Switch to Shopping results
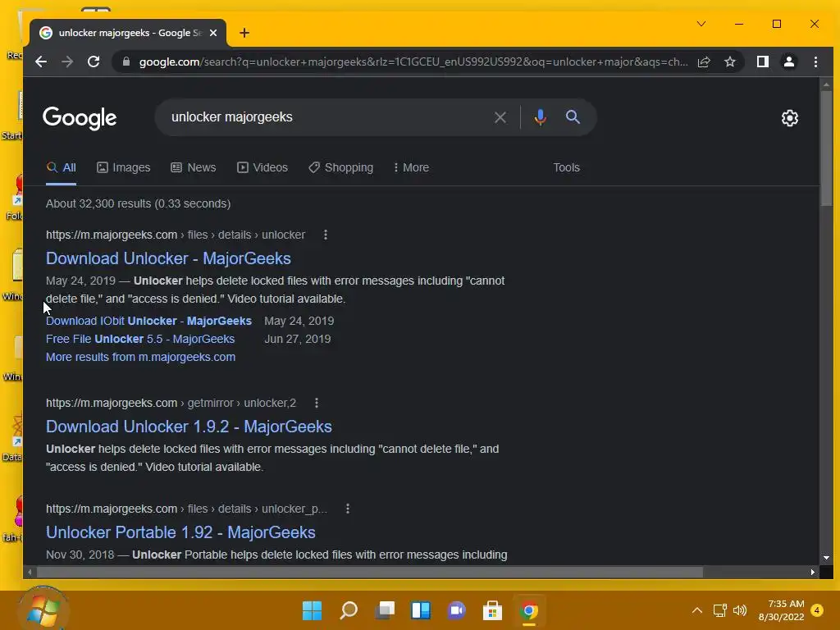This screenshot has height=630, width=840. coord(340,167)
